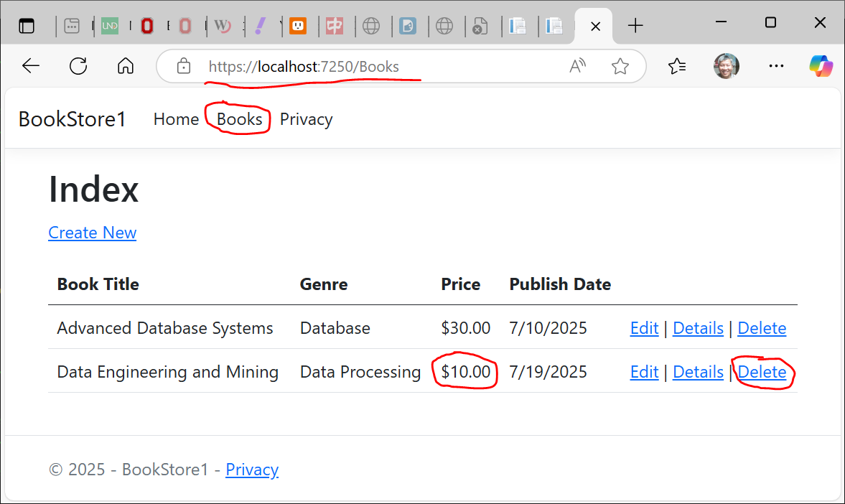Delete Data Engineering and Mining book
This screenshot has width=845, height=504.
pyautogui.click(x=762, y=371)
